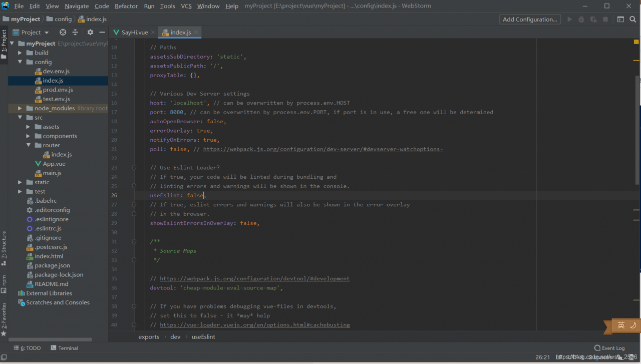The image size is (641, 364).
Task: Open the VCS menu
Action: 186,6
